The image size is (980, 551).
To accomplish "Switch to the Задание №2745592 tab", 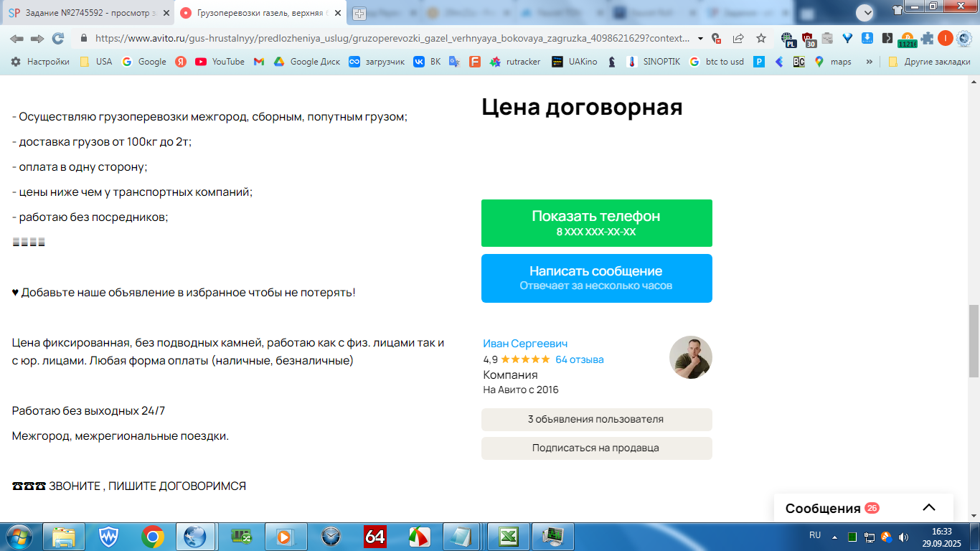I will pyautogui.click(x=88, y=13).
